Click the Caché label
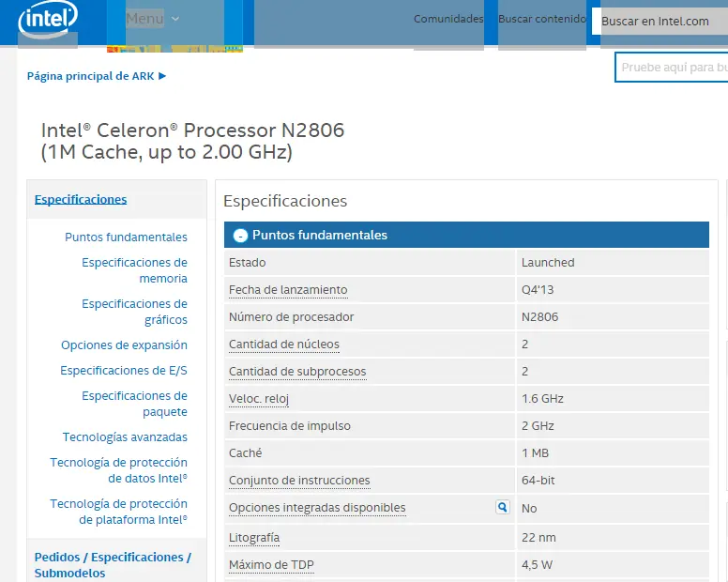Screen dimensions: 728x582 pos(245,452)
